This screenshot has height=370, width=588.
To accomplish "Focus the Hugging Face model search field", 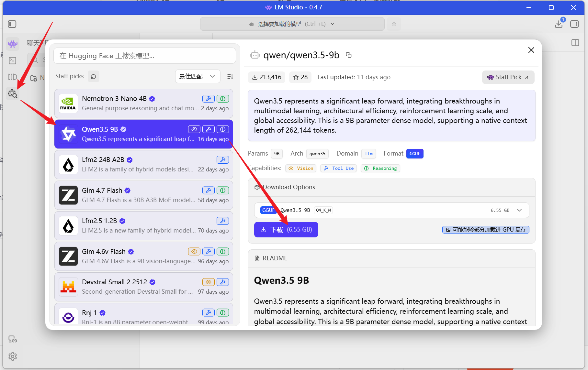I will click(x=145, y=56).
